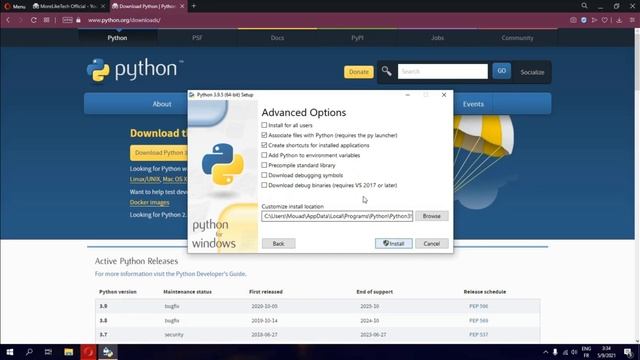This screenshot has height=360, width=640.
Task: Click the Opera taskbar icon
Action: [x=88, y=352]
